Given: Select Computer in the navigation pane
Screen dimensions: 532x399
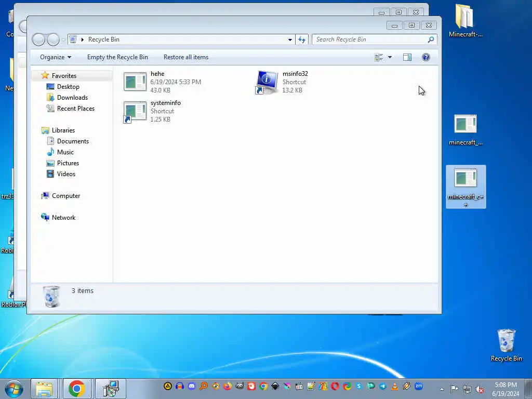Looking at the screenshot, I should (66, 196).
